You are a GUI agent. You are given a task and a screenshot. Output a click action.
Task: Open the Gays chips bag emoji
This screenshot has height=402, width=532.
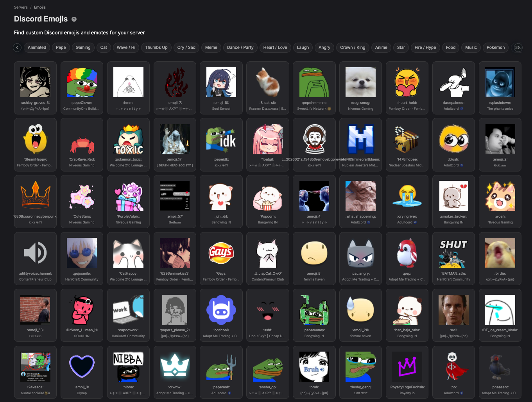point(221,253)
